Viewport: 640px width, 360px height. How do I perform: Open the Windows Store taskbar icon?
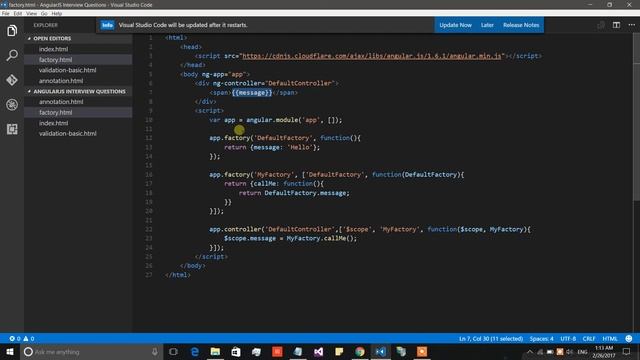pyautogui.click(x=236, y=351)
